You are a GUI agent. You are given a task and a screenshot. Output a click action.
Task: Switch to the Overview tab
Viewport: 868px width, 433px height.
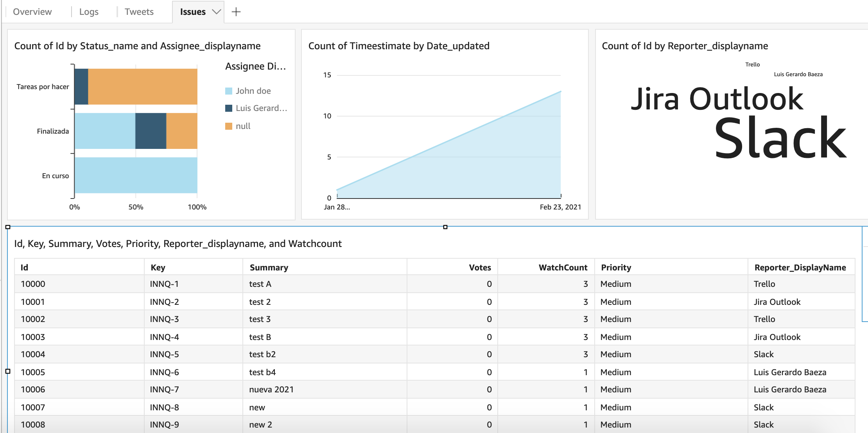pos(32,12)
